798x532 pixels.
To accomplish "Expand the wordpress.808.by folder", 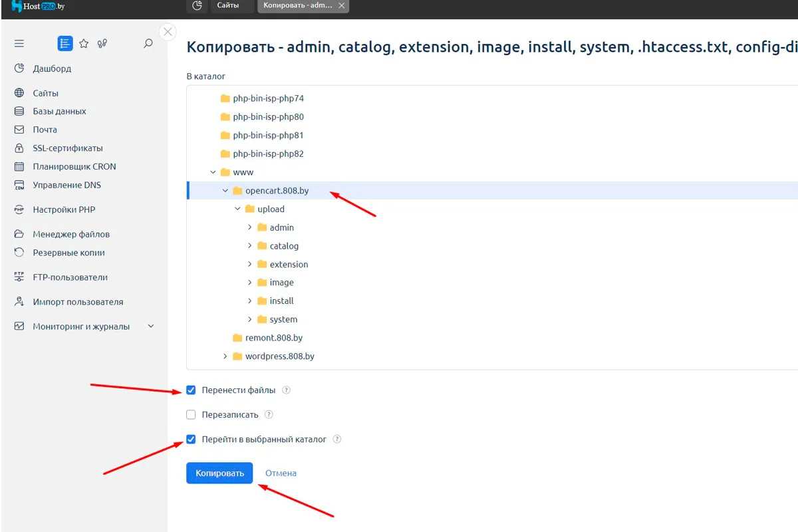I will point(225,356).
